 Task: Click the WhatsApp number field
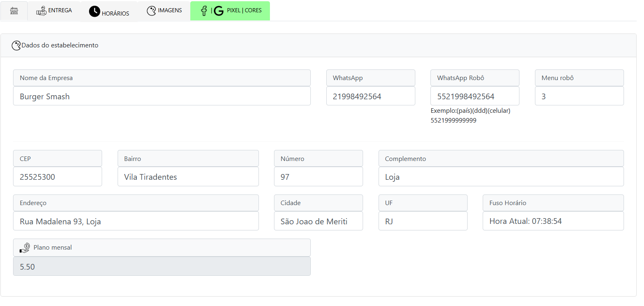[x=370, y=96]
